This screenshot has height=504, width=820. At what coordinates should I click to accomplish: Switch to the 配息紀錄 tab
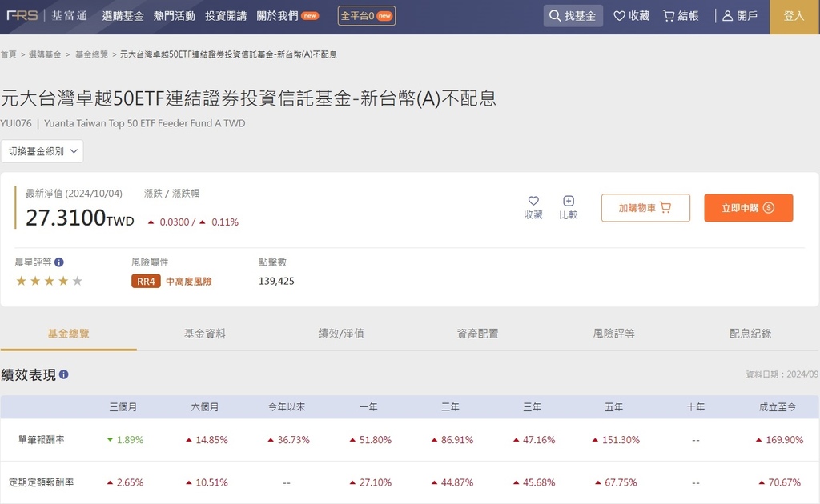(x=751, y=334)
